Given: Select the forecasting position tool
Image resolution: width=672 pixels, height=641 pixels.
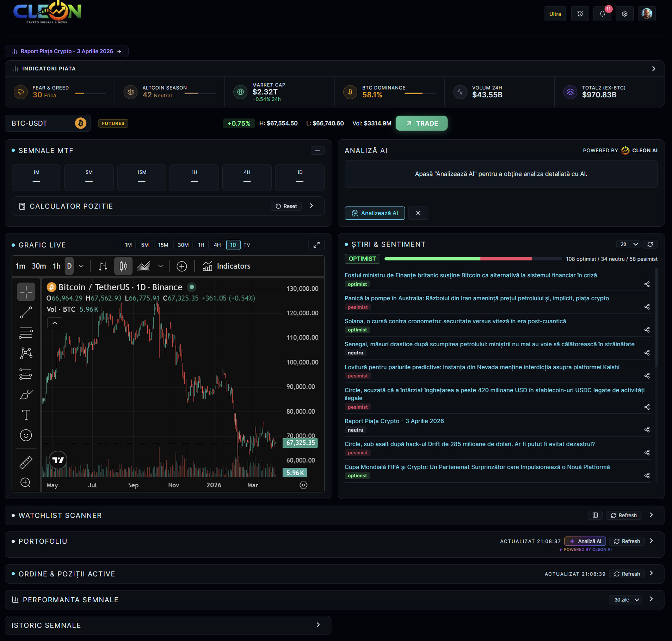Looking at the screenshot, I should (26, 374).
